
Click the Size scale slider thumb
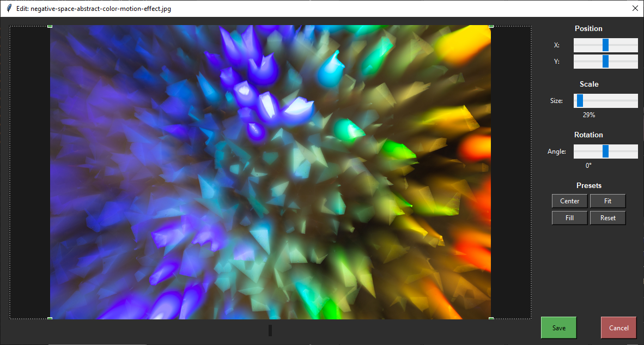580,101
